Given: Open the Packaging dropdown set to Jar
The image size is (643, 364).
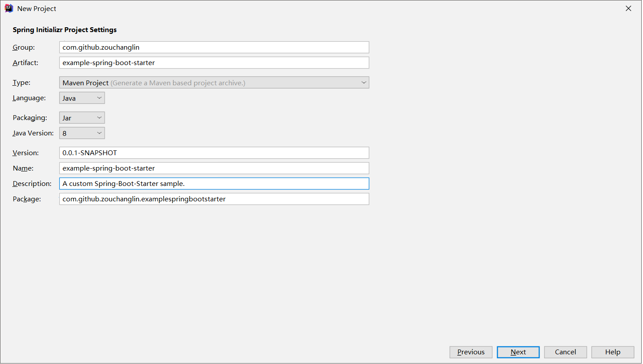Looking at the screenshot, I should click(82, 118).
